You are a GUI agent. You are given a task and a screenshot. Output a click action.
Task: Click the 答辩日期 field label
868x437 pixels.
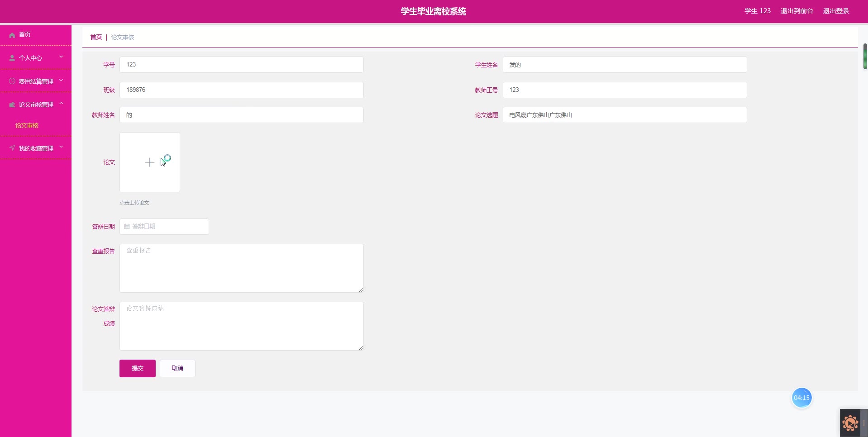coord(103,227)
